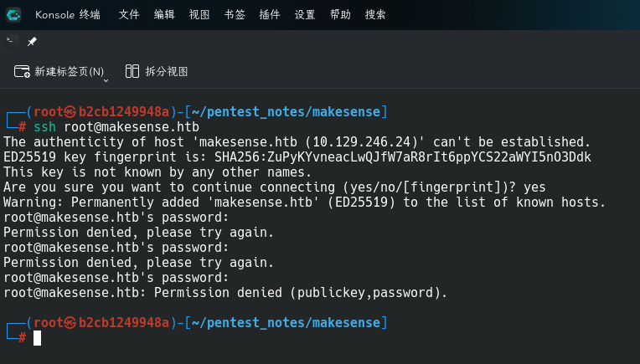Image resolution: width=640 pixels, height=364 pixels.
Task: Click the Konsole application icon
Action: pyautogui.click(x=13, y=15)
